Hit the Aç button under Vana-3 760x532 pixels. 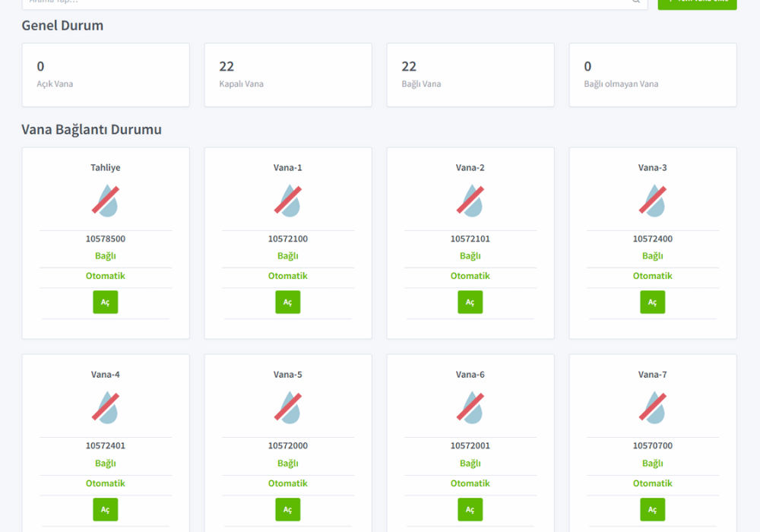pos(653,302)
